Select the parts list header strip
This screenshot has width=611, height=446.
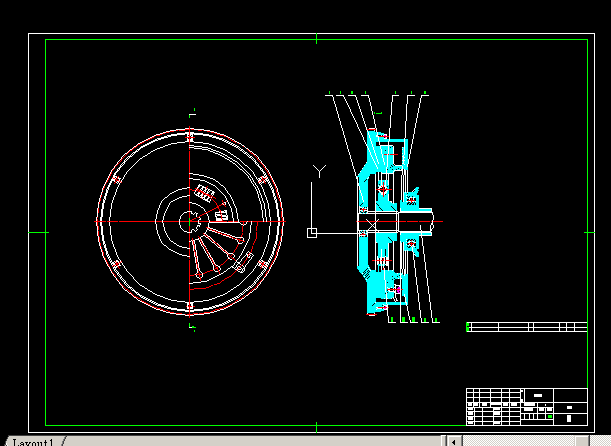point(527,327)
